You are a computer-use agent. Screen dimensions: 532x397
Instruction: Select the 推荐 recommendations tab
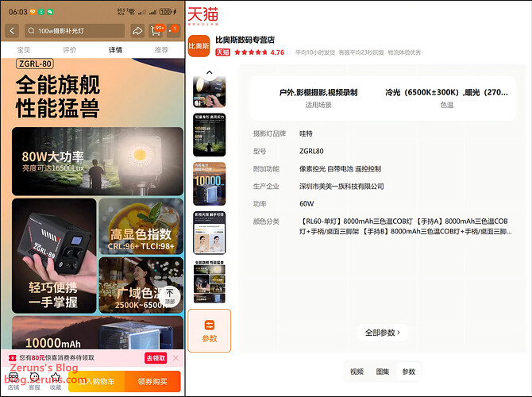[161, 49]
